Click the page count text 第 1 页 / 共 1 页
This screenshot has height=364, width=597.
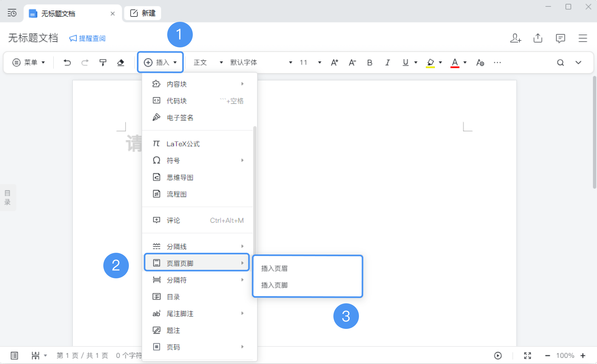click(82, 355)
